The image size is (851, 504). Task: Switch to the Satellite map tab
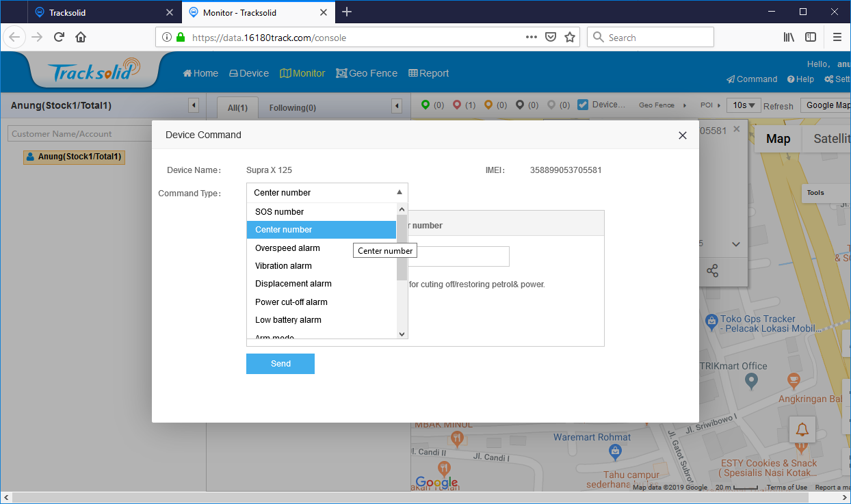coord(829,138)
